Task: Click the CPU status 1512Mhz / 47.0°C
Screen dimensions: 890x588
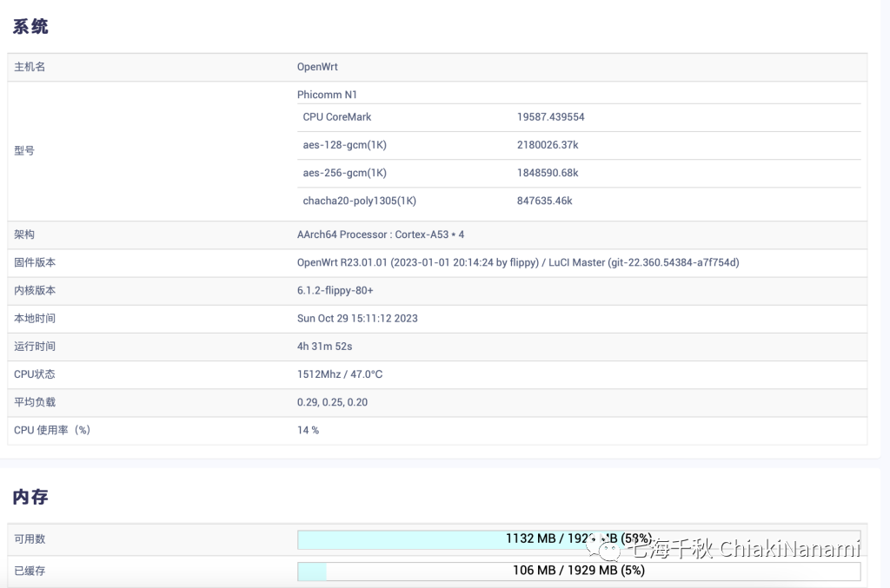Action: [340, 374]
